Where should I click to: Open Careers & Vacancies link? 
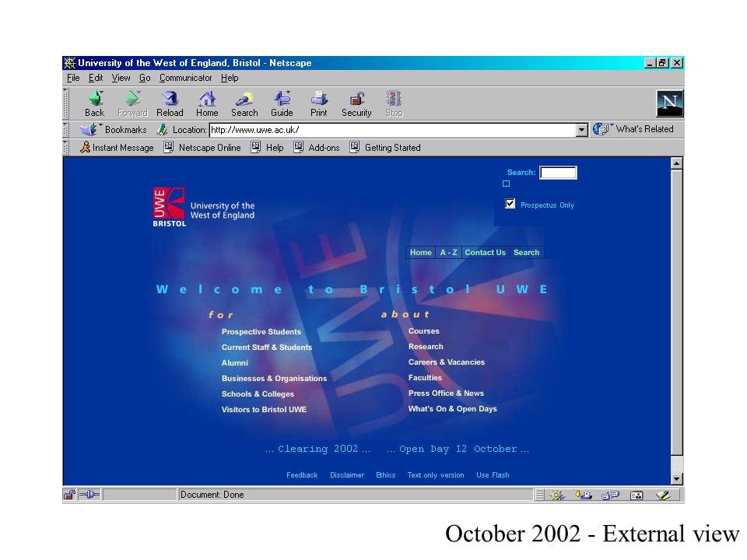click(446, 362)
